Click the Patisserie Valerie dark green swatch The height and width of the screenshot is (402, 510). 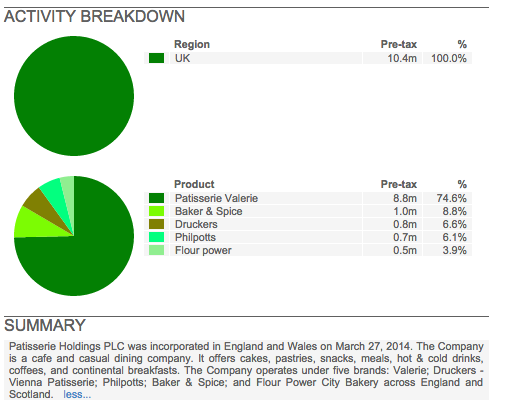pyautogui.click(x=156, y=198)
